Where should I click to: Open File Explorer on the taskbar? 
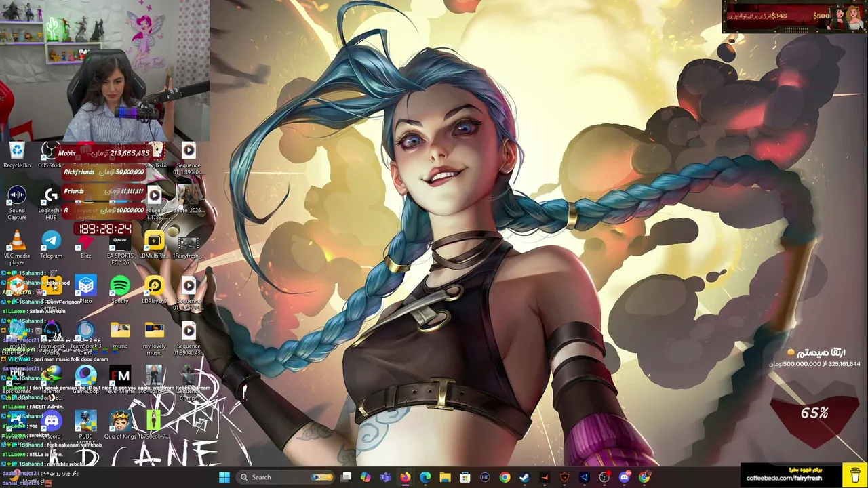[445, 477]
